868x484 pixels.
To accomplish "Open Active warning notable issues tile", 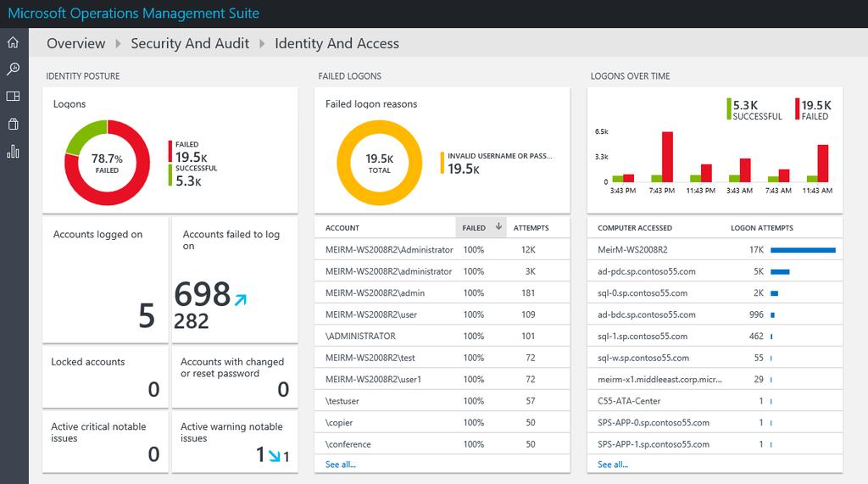I will click(x=235, y=442).
